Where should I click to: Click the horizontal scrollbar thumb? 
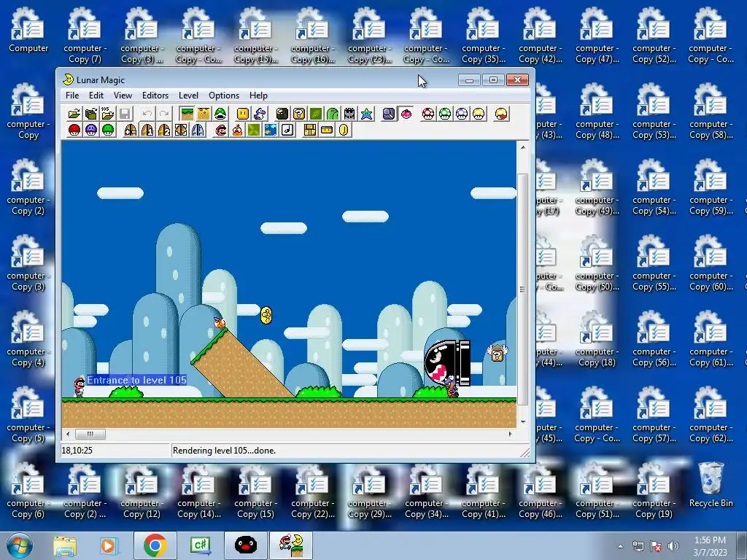tap(90, 434)
